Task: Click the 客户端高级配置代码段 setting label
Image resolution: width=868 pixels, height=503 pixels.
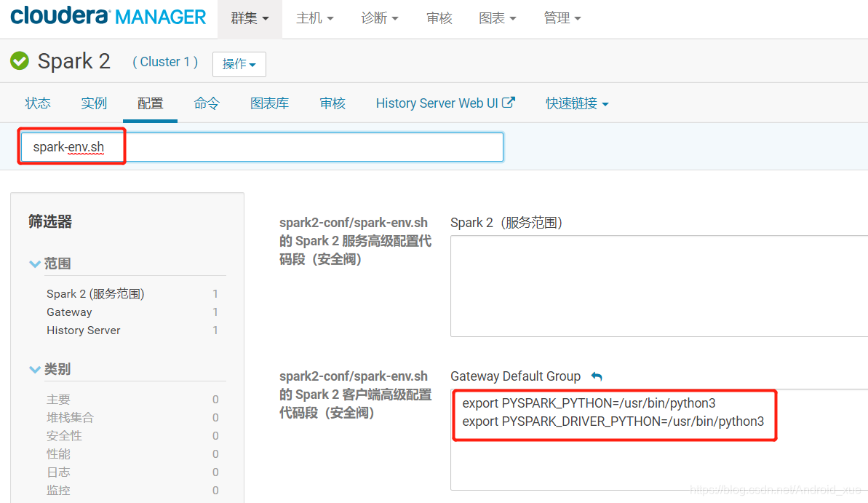Action: pyautogui.click(x=355, y=395)
